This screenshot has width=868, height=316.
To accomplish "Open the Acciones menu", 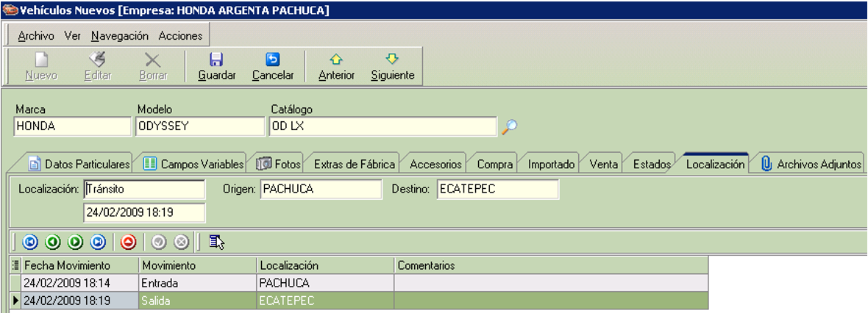I will tap(180, 36).
